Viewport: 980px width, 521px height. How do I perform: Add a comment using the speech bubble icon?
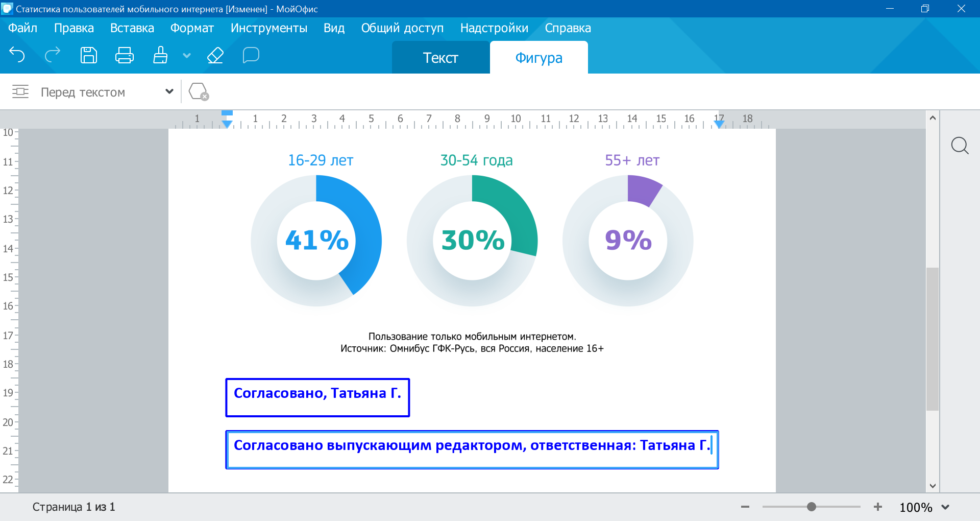pyautogui.click(x=251, y=55)
